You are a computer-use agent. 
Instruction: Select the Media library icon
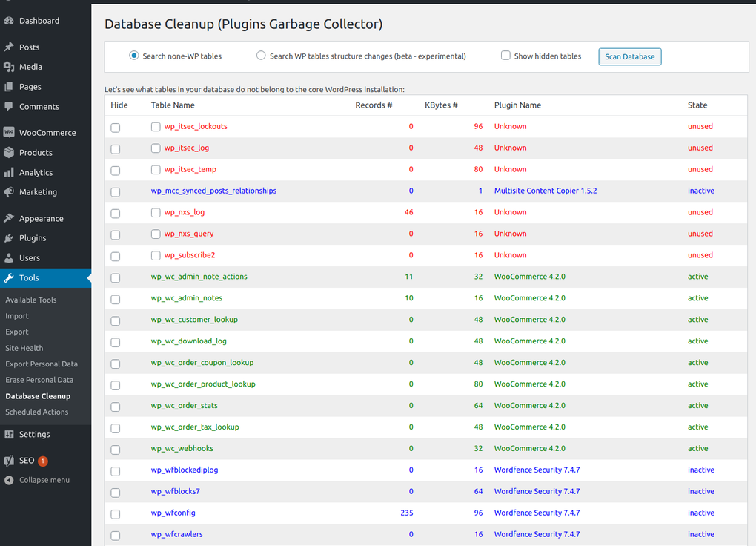point(7,67)
